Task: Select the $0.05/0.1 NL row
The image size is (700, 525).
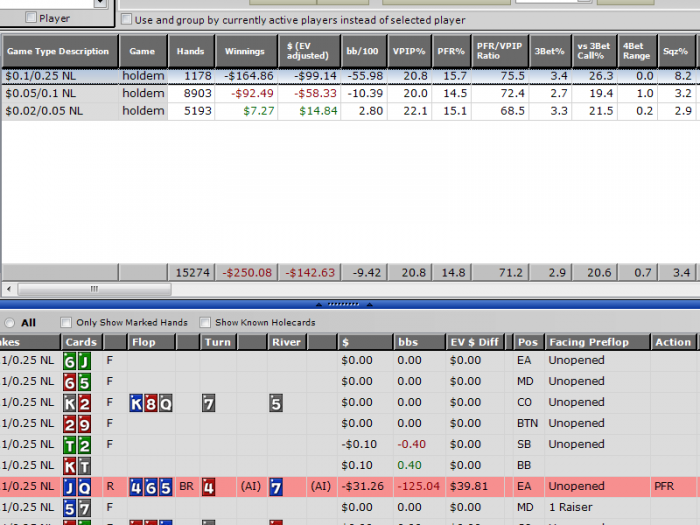Action: [x=350, y=93]
